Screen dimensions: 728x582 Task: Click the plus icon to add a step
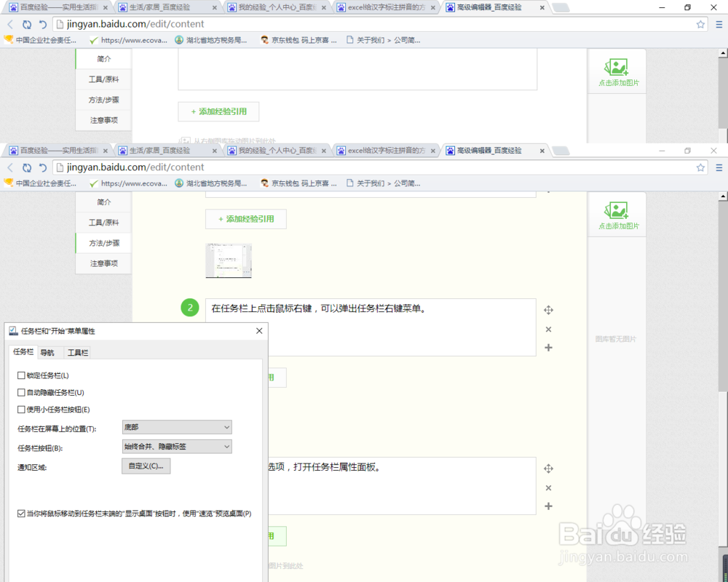pyautogui.click(x=548, y=348)
